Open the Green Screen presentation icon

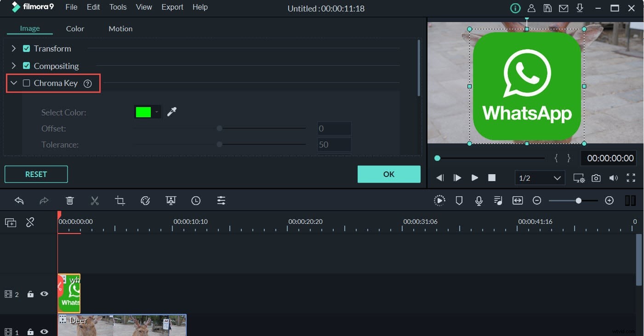coord(171,200)
